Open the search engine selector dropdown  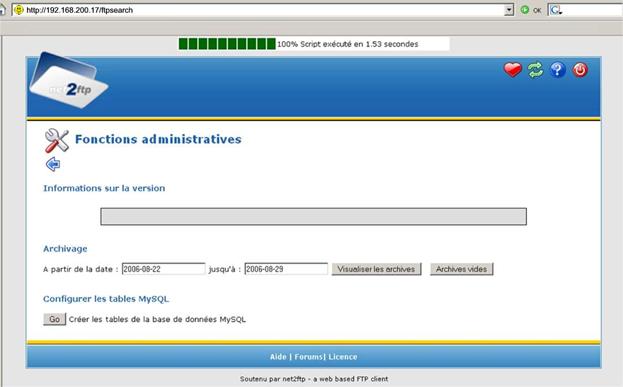556,10
